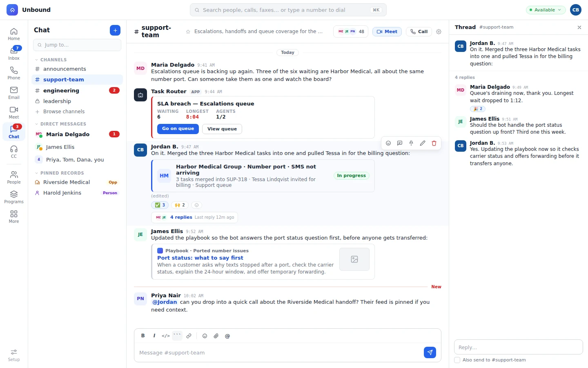Toggle inline code formatting in the composer

166,336
